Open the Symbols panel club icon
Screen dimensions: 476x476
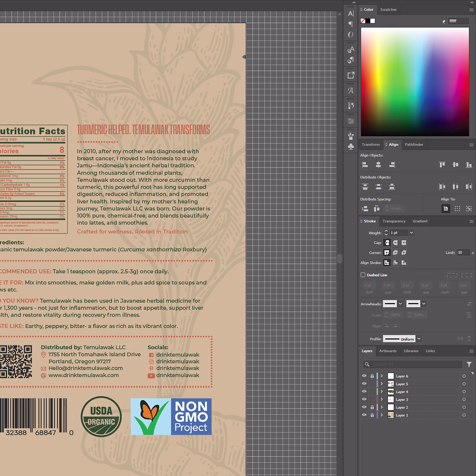pyautogui.click(x=351, y=147)
